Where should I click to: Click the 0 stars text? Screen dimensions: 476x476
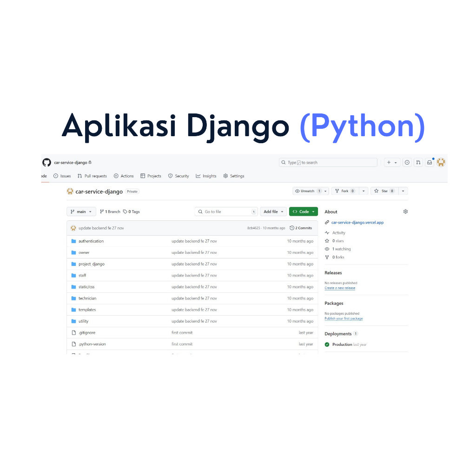coord(338,241)
